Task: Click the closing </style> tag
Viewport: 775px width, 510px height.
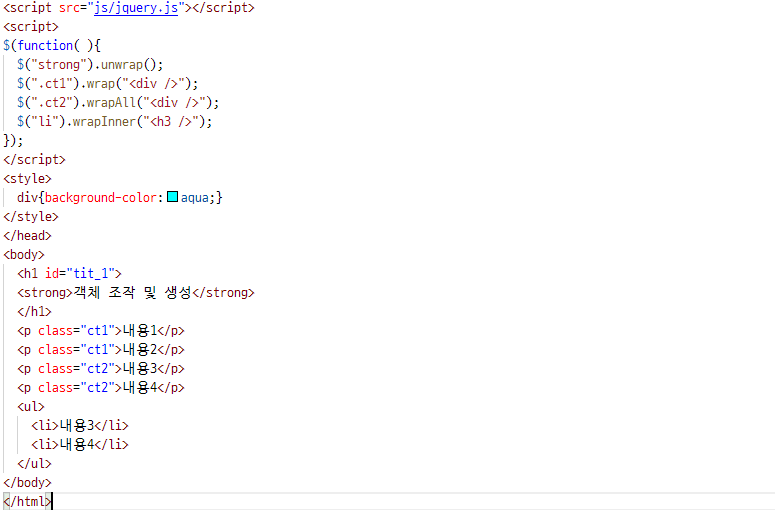Action: pyautogui.click(x=31, y=216)
